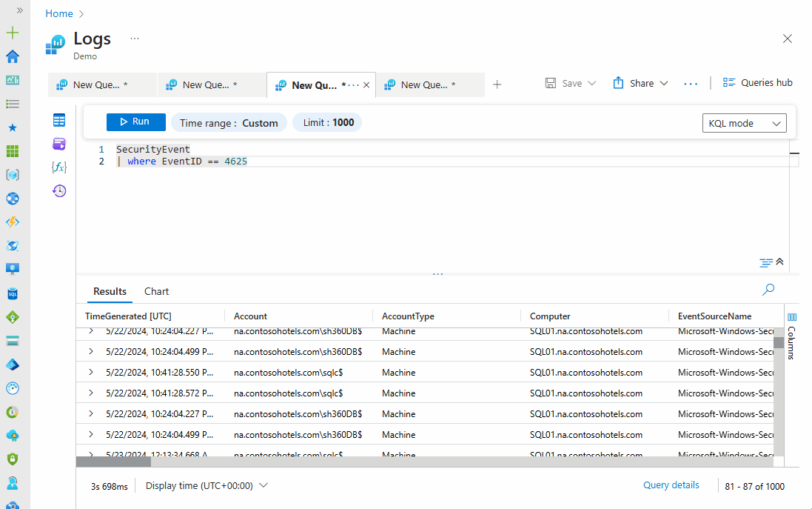Click the Account column header
Viewport: 812px width, 509px height.
coord(250,316)
